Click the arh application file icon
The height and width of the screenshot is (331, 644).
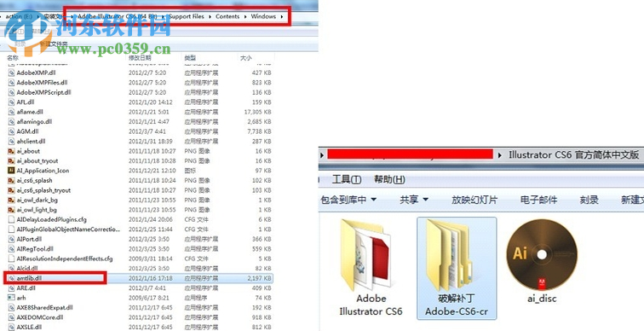[11, 298]
